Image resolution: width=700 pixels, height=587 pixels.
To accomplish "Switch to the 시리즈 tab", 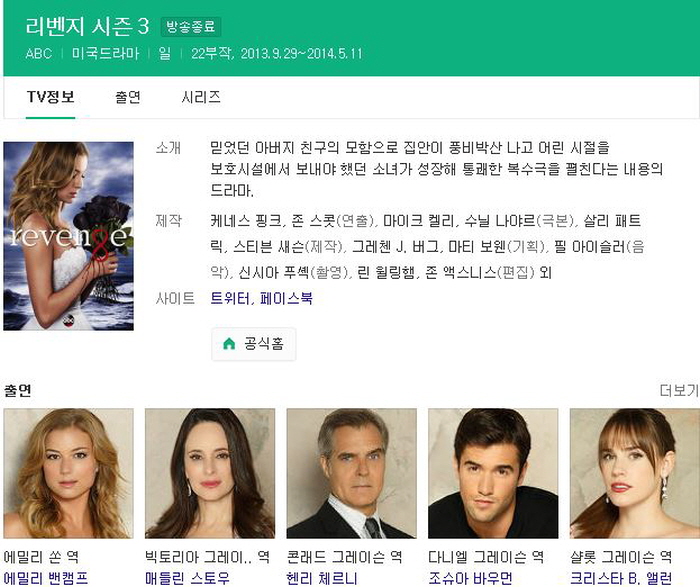I will click(x=201, y=97).
